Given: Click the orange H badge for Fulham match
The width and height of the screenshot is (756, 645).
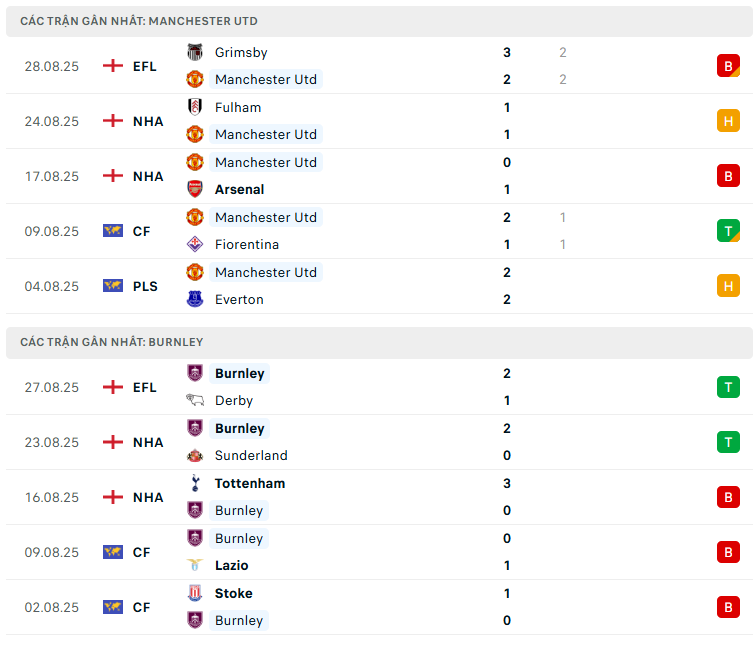Looking at the screenshot, I should [x=728, y=121].
